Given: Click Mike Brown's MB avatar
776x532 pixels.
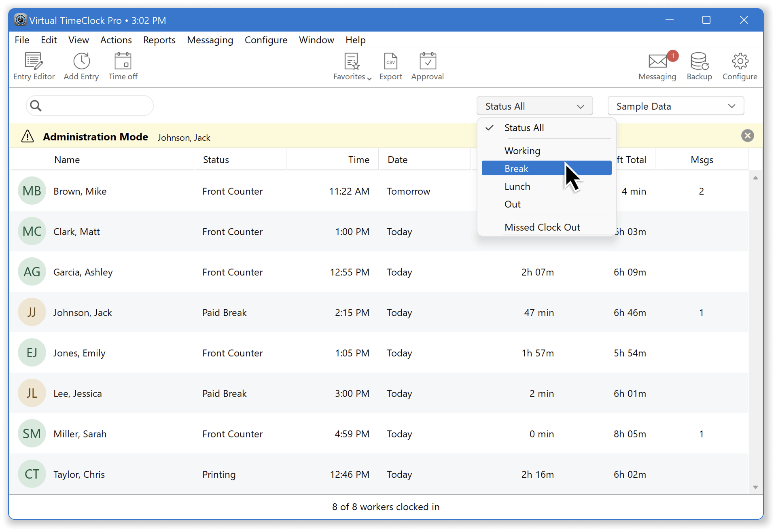Looking at the screenshot, I should pyautogui.click(x=32, y=191).
